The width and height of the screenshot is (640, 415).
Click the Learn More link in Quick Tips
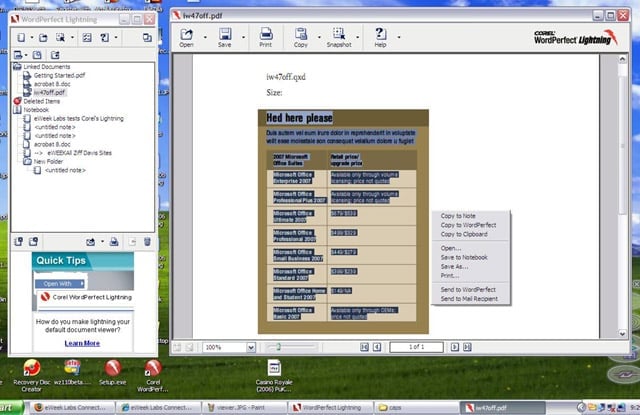pyautogui.click(x=82, y=344)
